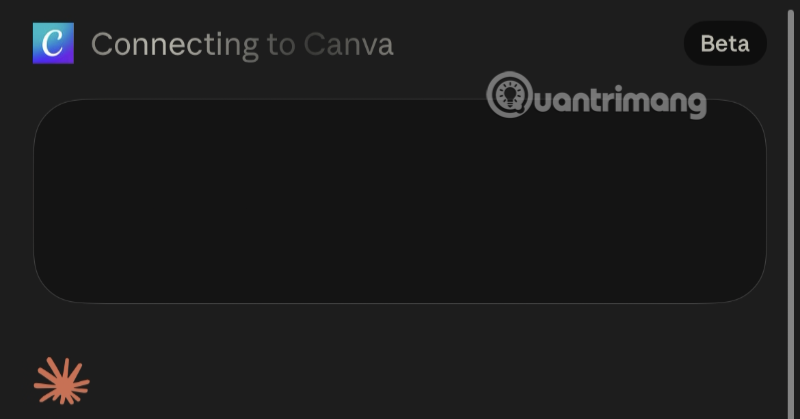Click the Canva logo icon
The height and width of the screenshot is (419, 800).
point(53,43)
